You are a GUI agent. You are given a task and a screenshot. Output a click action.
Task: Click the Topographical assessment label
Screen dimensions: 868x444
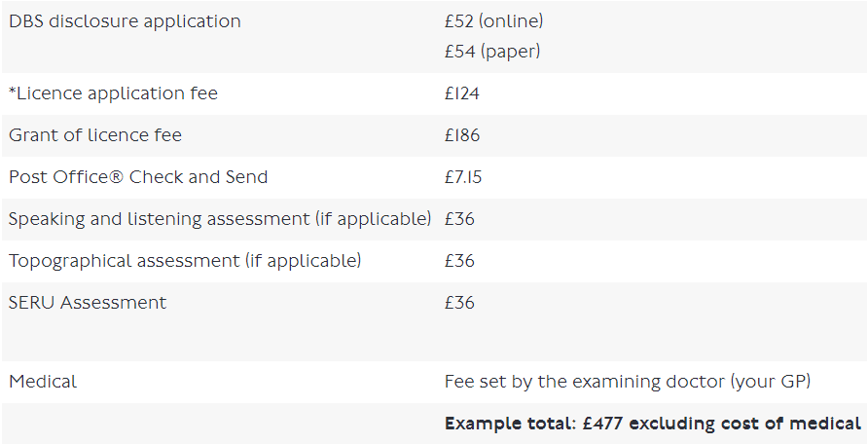pos(185,261)
